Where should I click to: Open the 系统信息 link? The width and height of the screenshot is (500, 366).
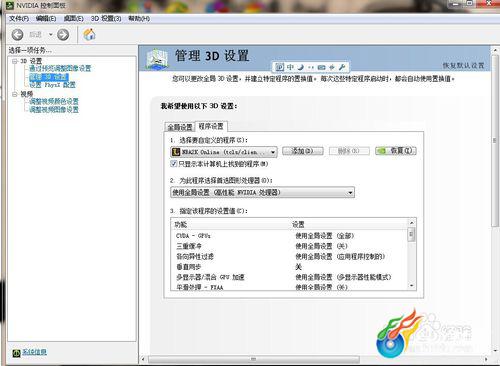(x=34, y=352)
